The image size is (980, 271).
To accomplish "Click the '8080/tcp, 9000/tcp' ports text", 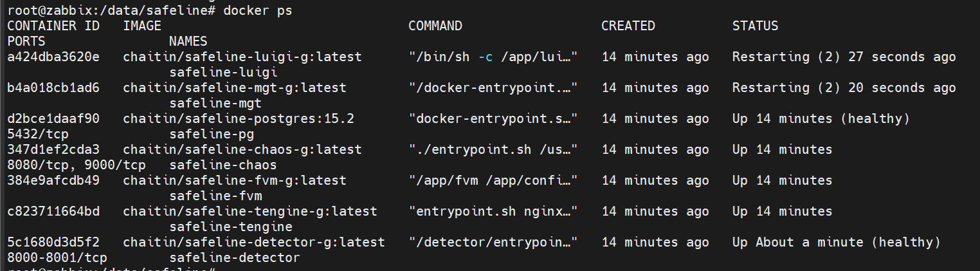I will 77,165.
